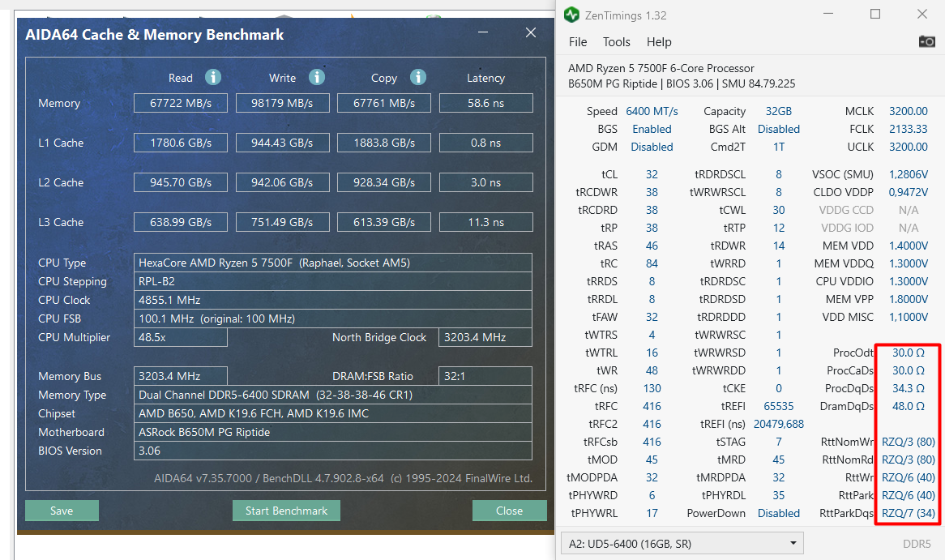Viewport: 945px width, 560px height.
Task: Click the PowerDown value Disabled
Action: tap(779, 514)
